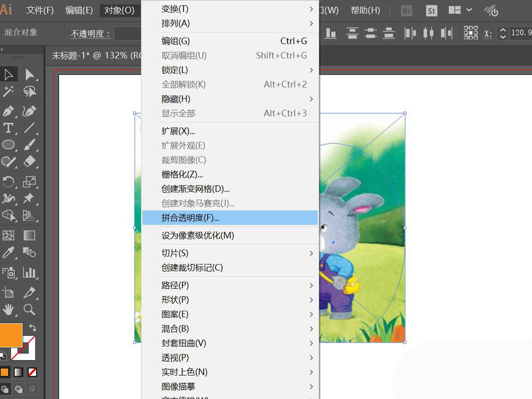Select the Column Graph tool
The image size is (532, 399).
(x=30, y=272)
